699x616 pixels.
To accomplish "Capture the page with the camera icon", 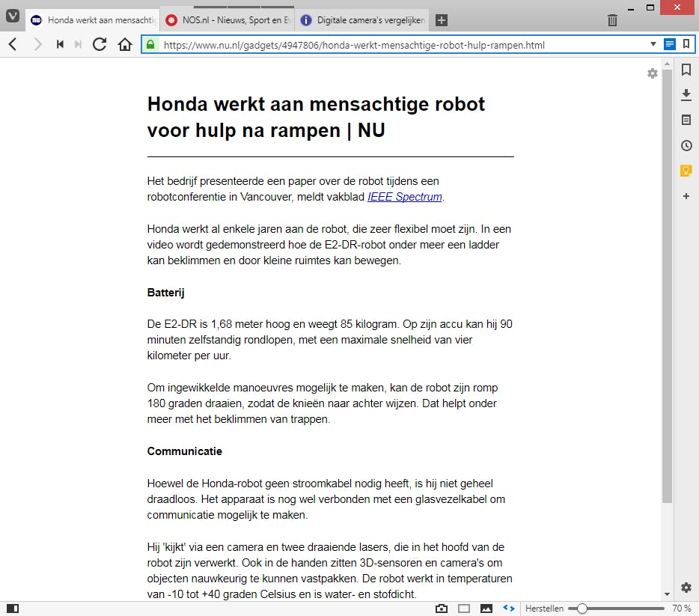I will 442,609.
